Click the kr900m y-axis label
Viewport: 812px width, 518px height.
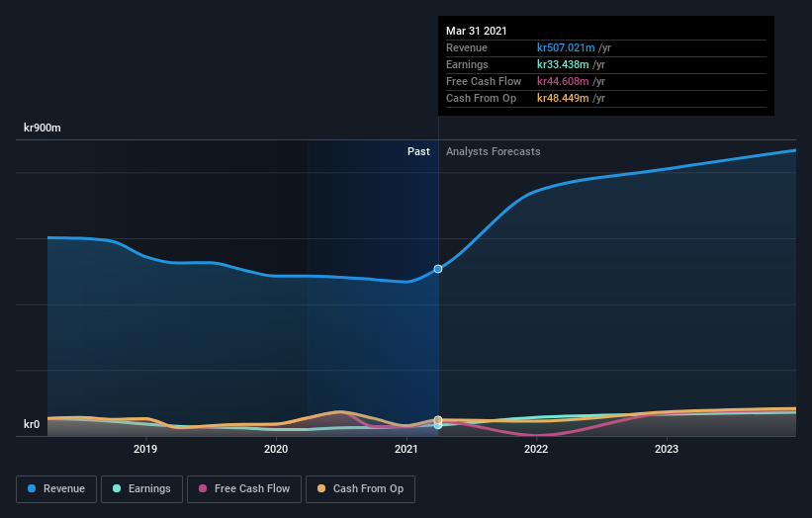click(x=43, y=128)
